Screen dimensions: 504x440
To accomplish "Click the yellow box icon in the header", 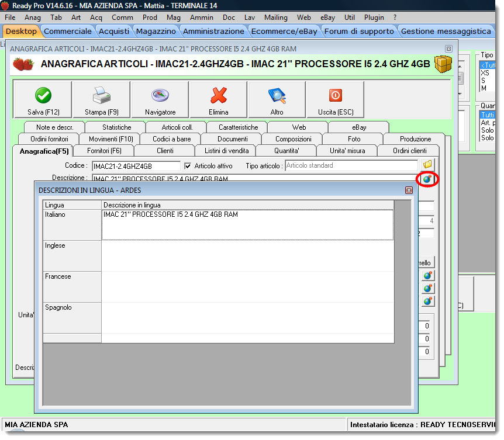I will (443, 64).
